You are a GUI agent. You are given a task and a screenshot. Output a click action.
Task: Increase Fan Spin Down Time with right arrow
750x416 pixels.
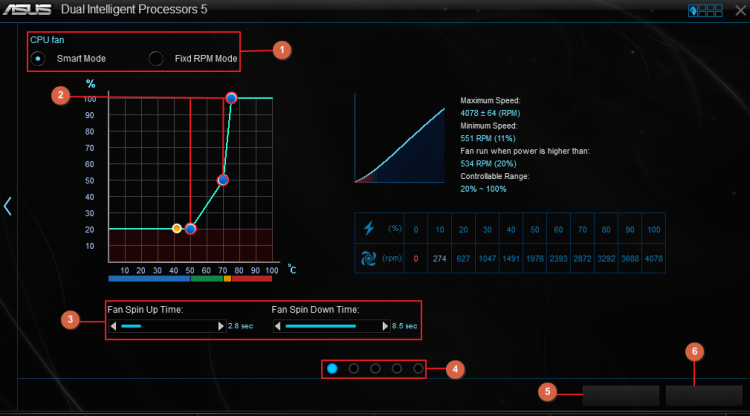click(385, 326)
